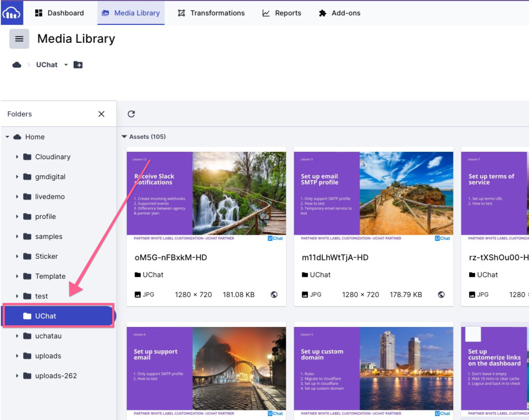Screen dimensions: 529x420
Task: Expand the uploads-262 folder
Action: (x=17, y=376)
